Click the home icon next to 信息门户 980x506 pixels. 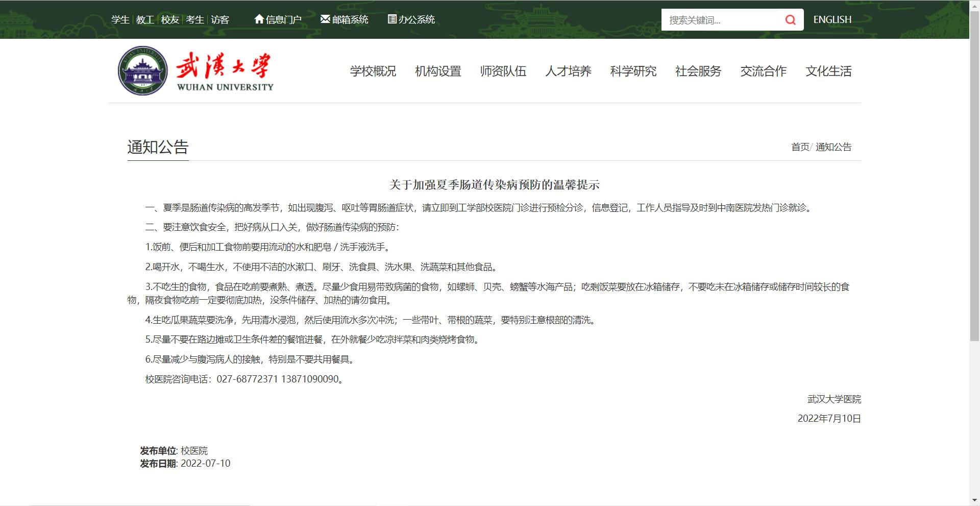pyautogui.click(x=260, y=19)
